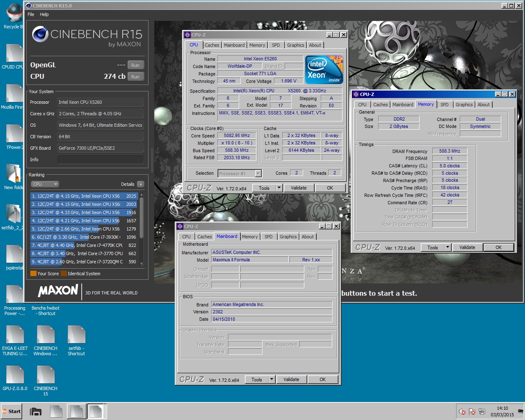Open the Benchs hwbot Shortcut icon
Screen dimensions: 525x420
46,310
